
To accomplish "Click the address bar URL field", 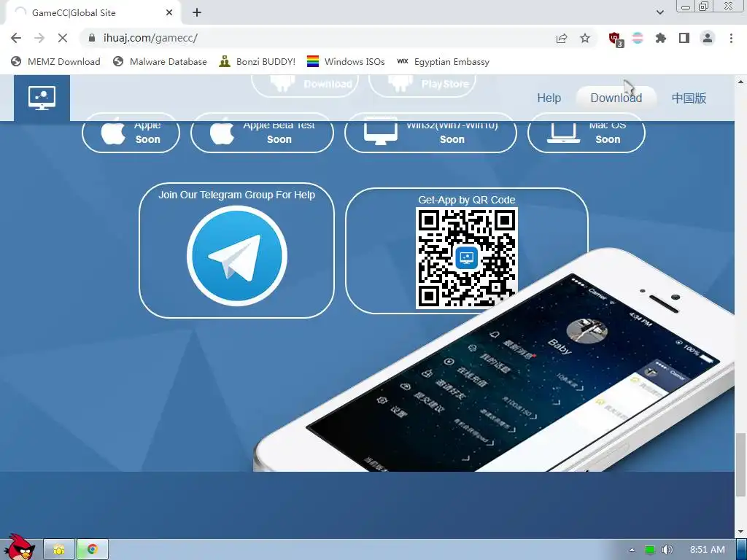I will 314,38.
